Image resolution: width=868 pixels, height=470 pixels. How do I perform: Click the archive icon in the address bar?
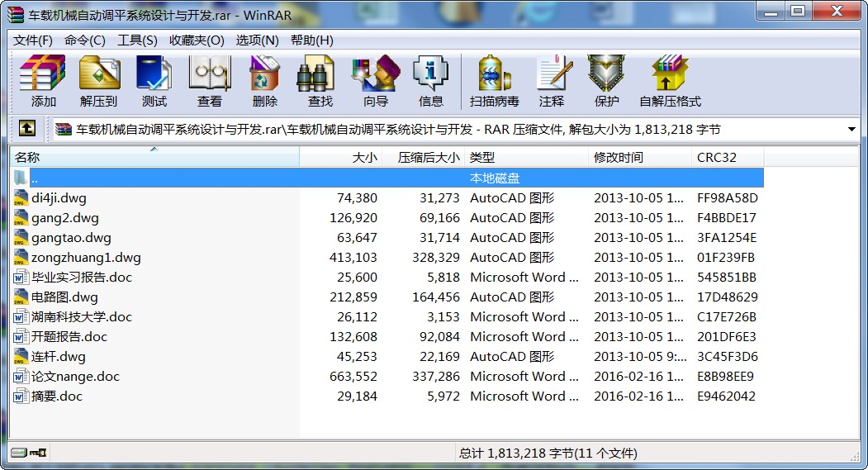pos(64,130)
